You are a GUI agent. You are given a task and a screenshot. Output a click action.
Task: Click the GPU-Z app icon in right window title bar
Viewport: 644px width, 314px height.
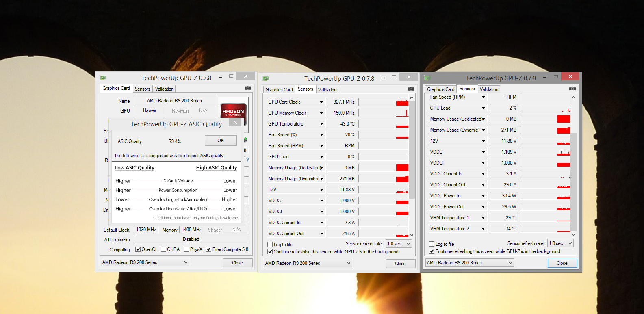pos(427,78)
